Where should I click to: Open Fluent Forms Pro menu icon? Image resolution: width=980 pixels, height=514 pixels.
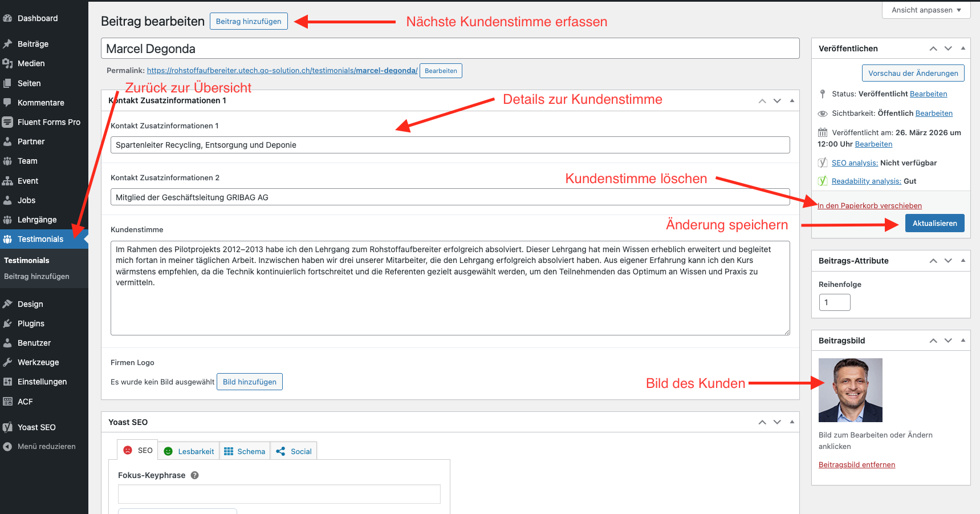click(x=7, y=122)
